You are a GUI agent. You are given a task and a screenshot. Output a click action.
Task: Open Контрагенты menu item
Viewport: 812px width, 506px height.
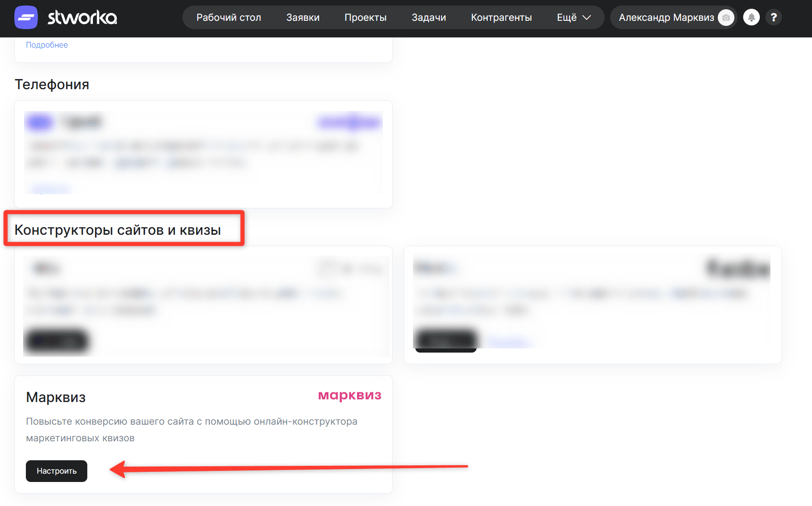pyautogui.click(x=501, y=18)
